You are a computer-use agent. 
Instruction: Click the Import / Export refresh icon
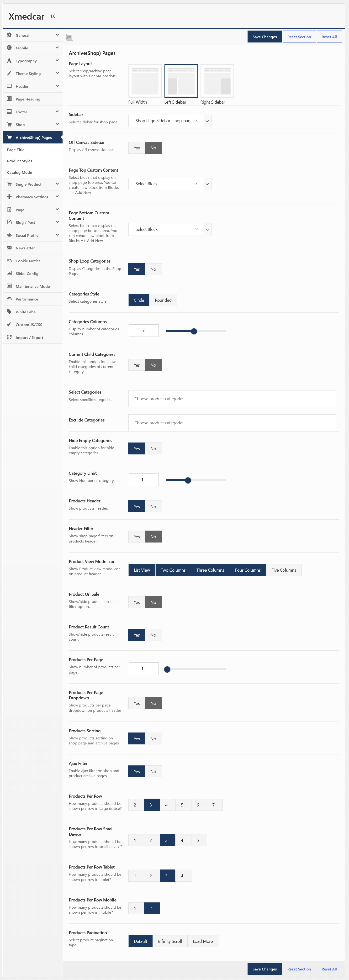tap(9, 337)
